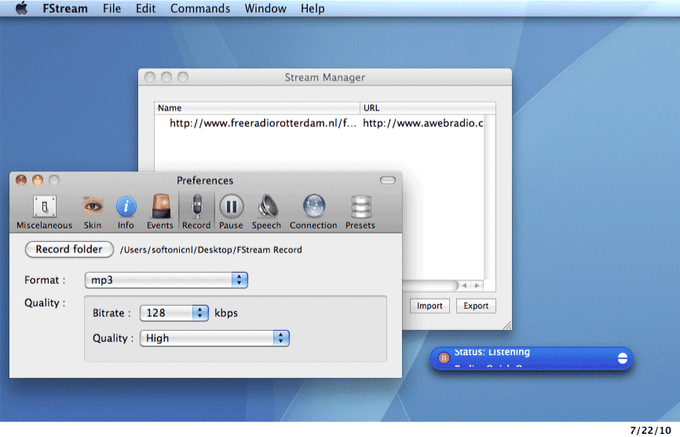Toggle Preferences toolbar with pill button
Screen dimensions: 680x437
click(x=388, y=180)
